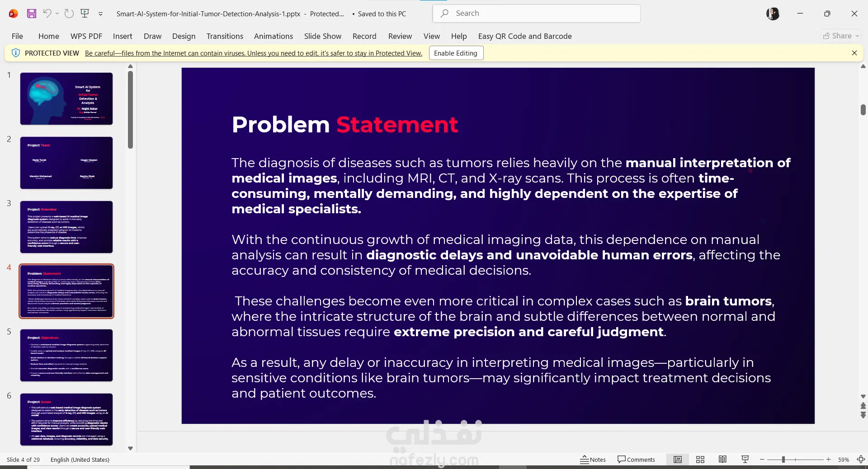Select slide 5 Project Objectives thumbnail

[66, 356]
